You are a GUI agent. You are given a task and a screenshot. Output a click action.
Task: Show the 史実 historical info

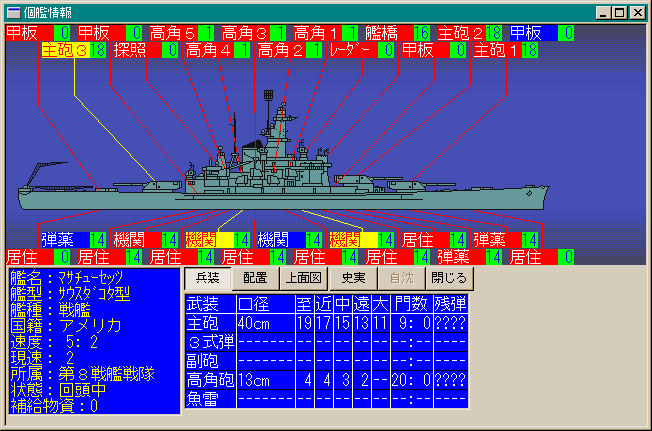click(x=352, y=278)
